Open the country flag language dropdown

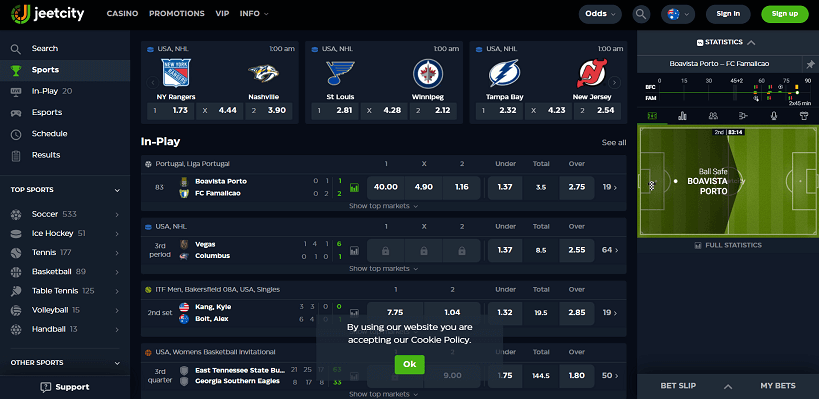pos(678,14)
